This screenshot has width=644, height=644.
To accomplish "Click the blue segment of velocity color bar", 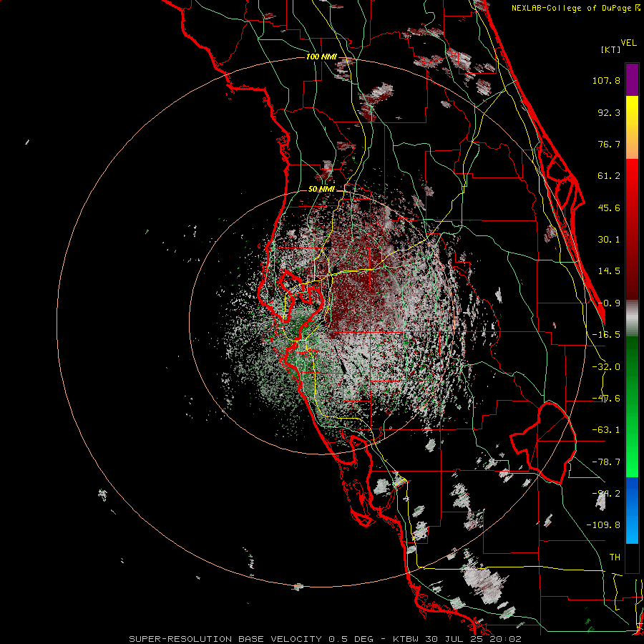I will pyautogui.click(x=632, y=510).
